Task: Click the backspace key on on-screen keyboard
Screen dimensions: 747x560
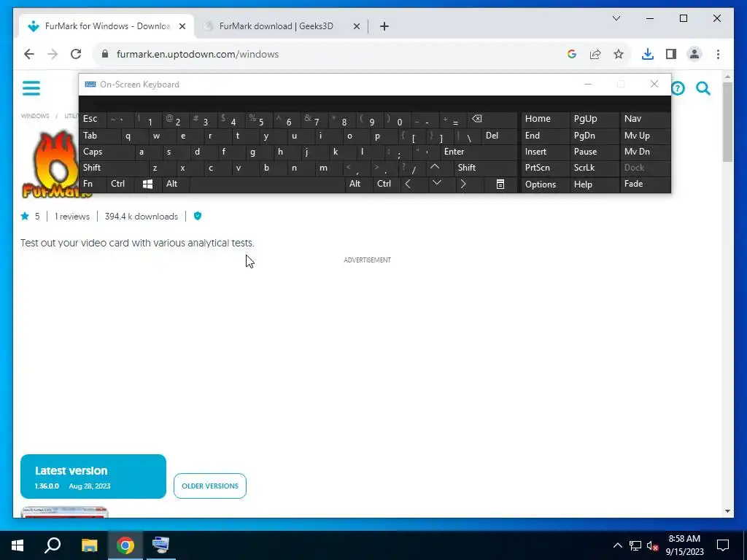Action: [492, 119]
